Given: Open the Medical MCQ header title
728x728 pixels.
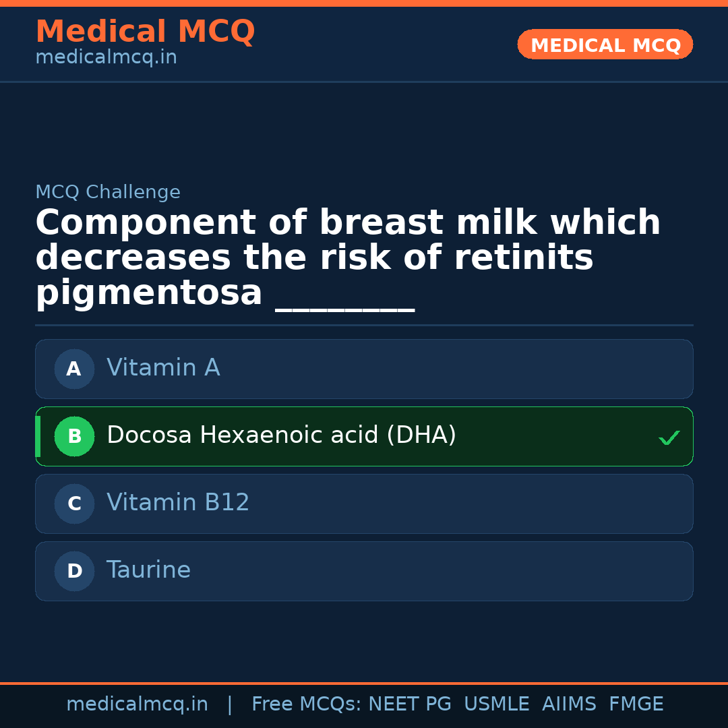Looking at the screenshot, I should (x=145, y=32).
